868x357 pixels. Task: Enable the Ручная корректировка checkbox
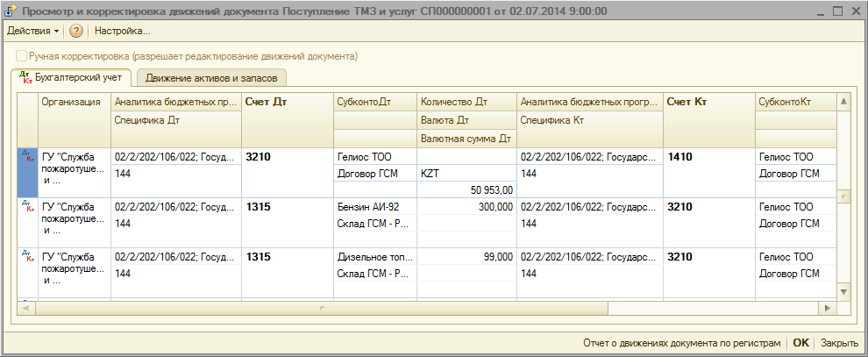point(20,55)
